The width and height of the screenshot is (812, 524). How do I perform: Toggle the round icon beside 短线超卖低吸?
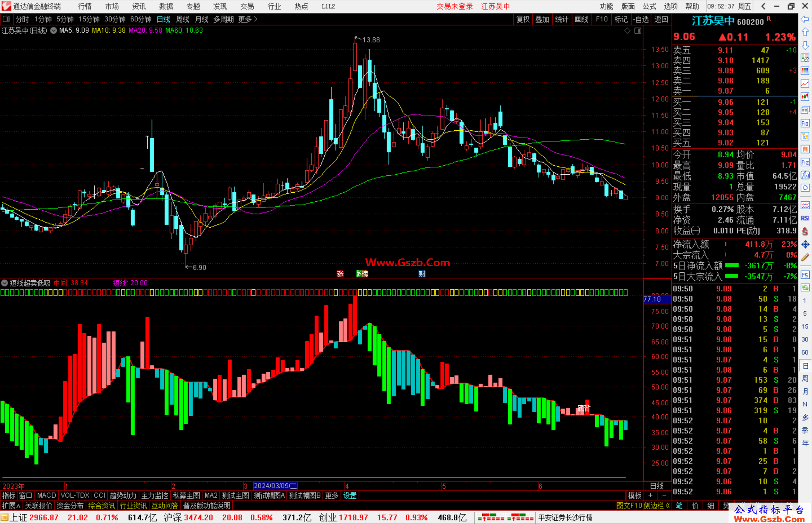(x=5, y=283)
